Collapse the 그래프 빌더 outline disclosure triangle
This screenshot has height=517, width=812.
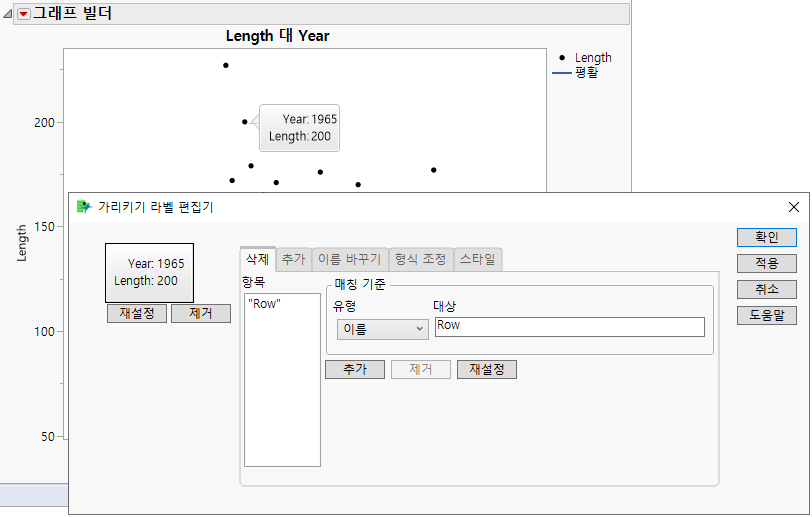[x=8, y=14]
